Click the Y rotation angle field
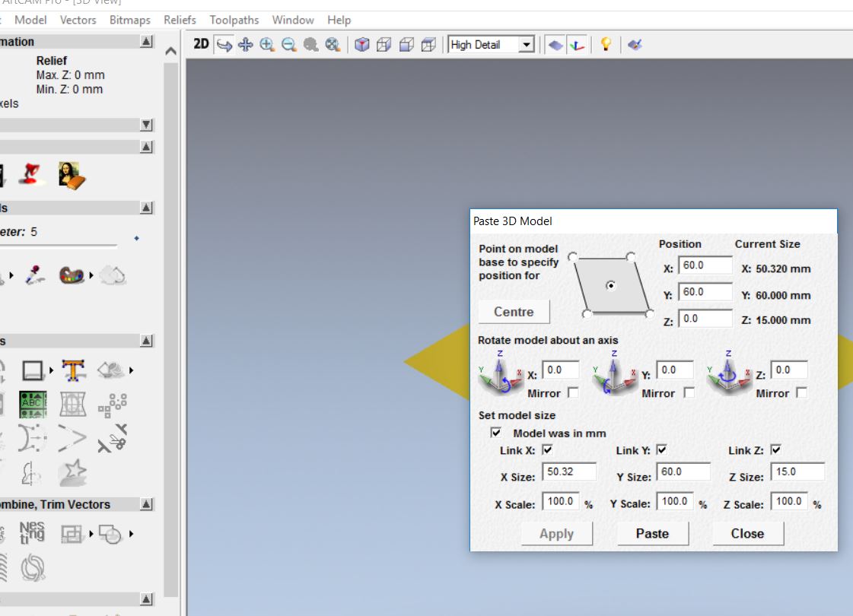Screen dimensions: 853x616 [675, 370]
